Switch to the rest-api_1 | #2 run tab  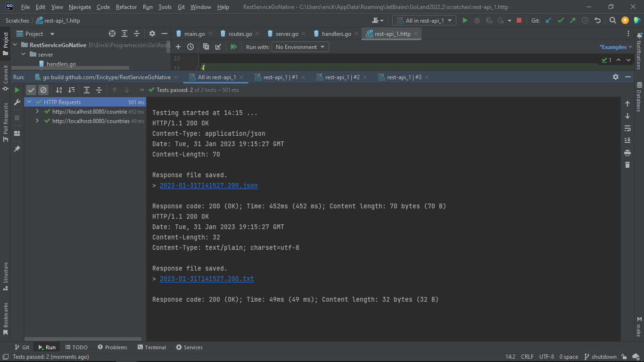(x=342, y=77)
